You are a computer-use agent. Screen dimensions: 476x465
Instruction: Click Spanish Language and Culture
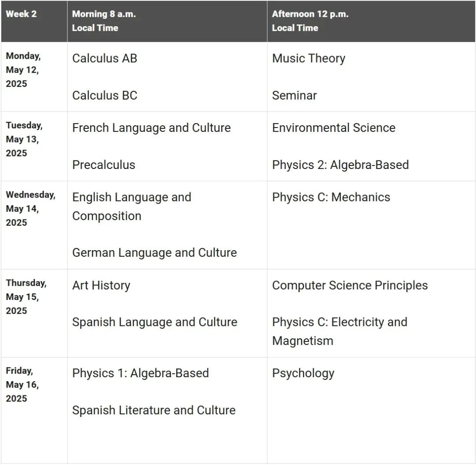154,322
